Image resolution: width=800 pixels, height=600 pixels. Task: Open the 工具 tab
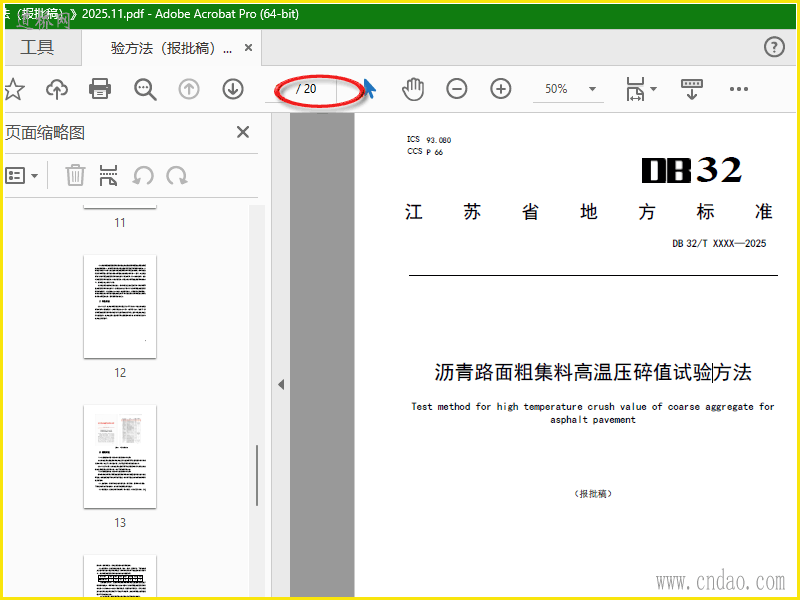coord(37,47)
